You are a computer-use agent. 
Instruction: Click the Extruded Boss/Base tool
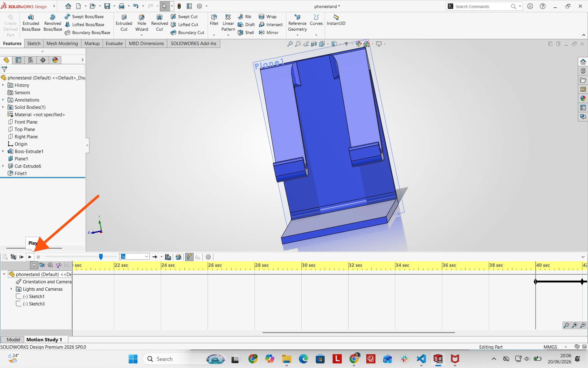click(x=31, y=23)
